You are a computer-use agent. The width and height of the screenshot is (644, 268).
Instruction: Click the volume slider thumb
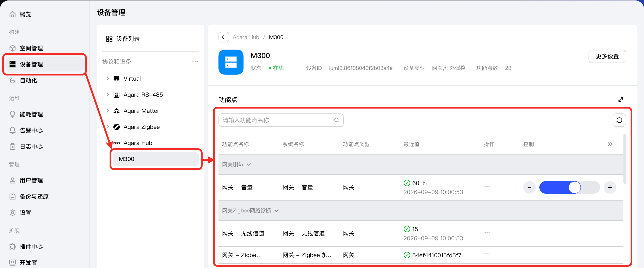pos(574,187)
